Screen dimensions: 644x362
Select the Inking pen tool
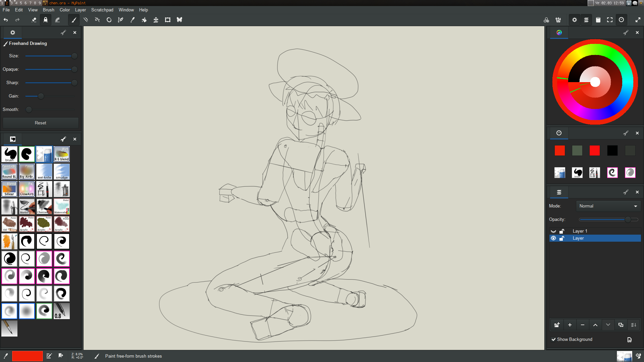tap(121, 20)
